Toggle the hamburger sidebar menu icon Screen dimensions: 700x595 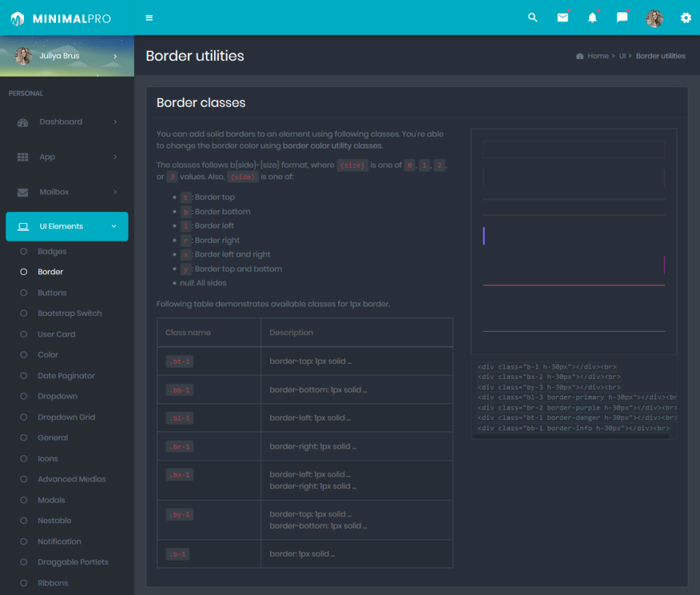149,18
